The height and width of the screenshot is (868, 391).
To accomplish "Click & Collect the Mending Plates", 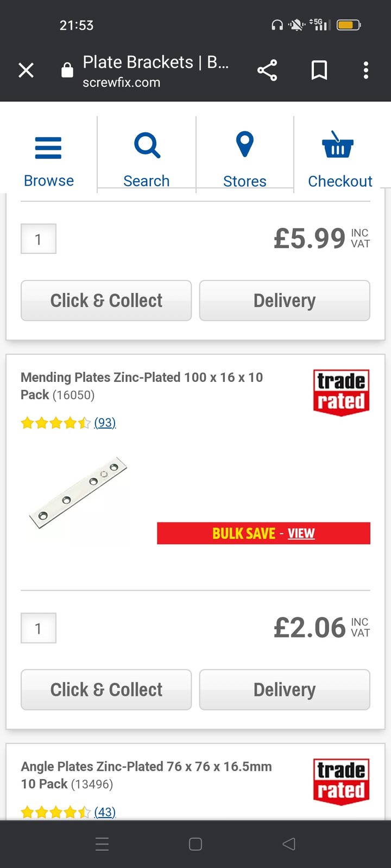I will pos(106,690).
